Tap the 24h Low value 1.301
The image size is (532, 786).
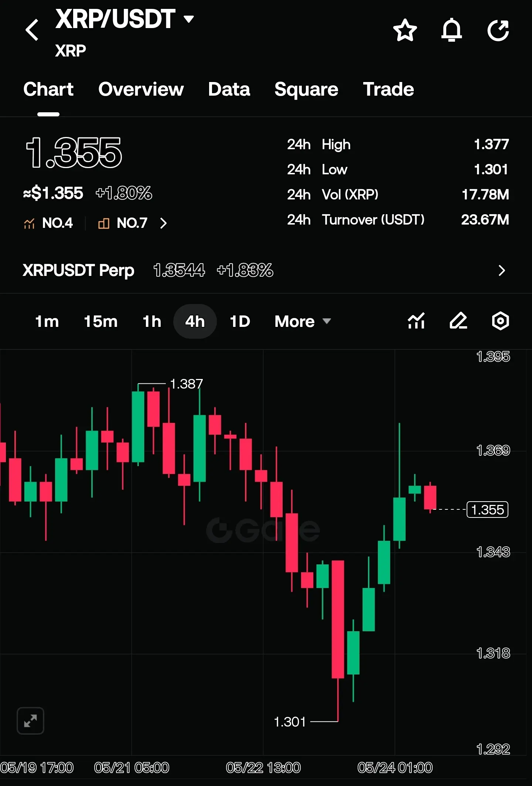(x=491, y=170)
